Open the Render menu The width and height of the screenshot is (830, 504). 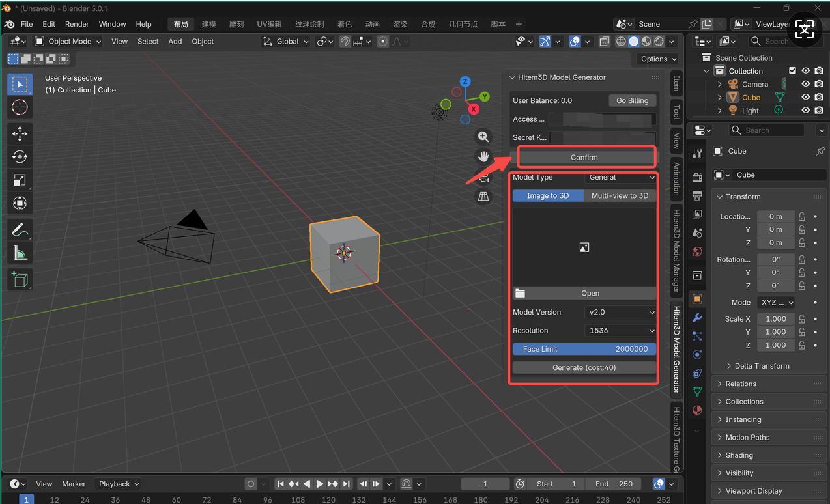pyautogui.click(x=77, y=24)
